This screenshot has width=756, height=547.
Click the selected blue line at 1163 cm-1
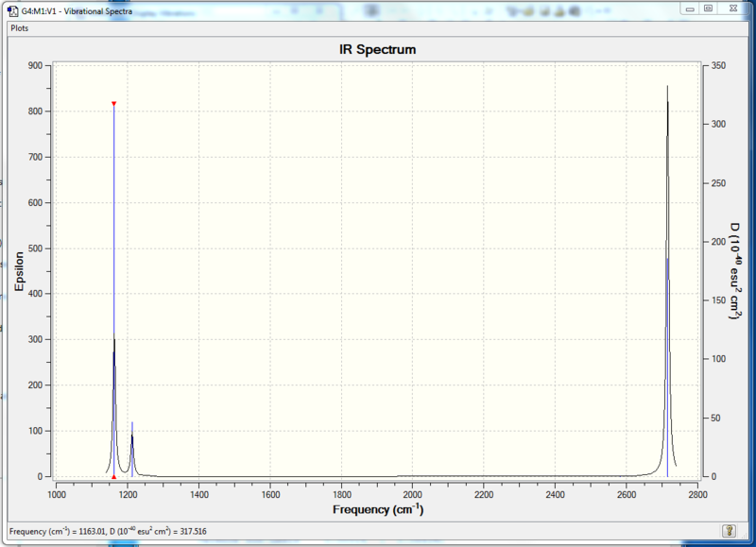[x=113, y=289]
